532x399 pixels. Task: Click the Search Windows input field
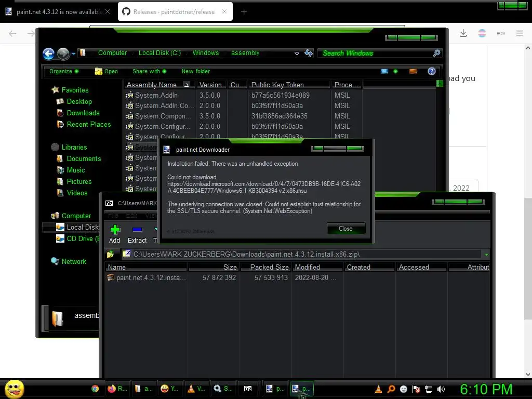coord(375,54)
